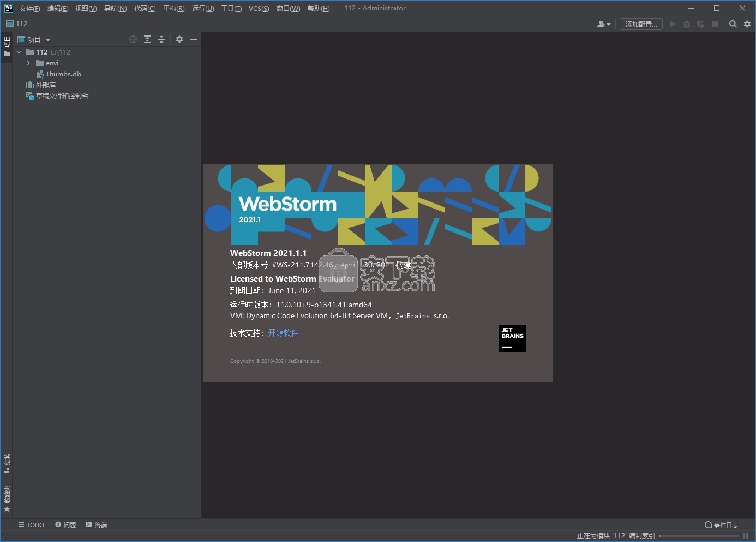
Task: Click the Thumbs.db file type icon
Action: click(40, 74)
